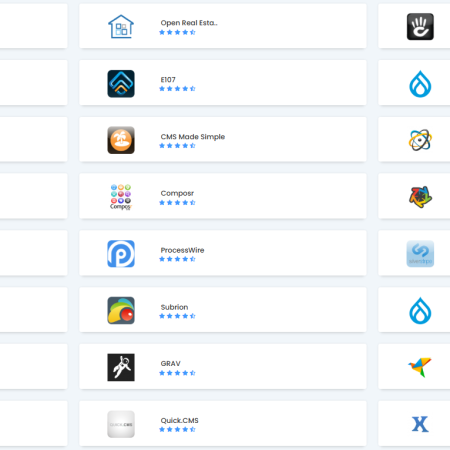Select the Subrion app icon
This screenshot has width=450, height=450.
pyautogui.click(x=121, y=310)
